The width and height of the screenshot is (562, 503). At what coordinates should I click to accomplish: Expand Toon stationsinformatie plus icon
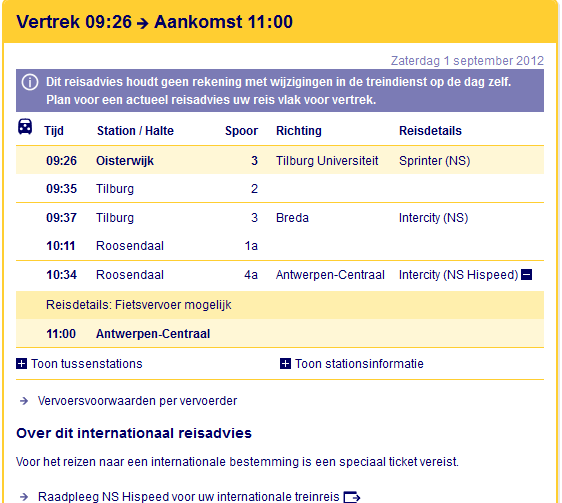[x=285, y=364]
